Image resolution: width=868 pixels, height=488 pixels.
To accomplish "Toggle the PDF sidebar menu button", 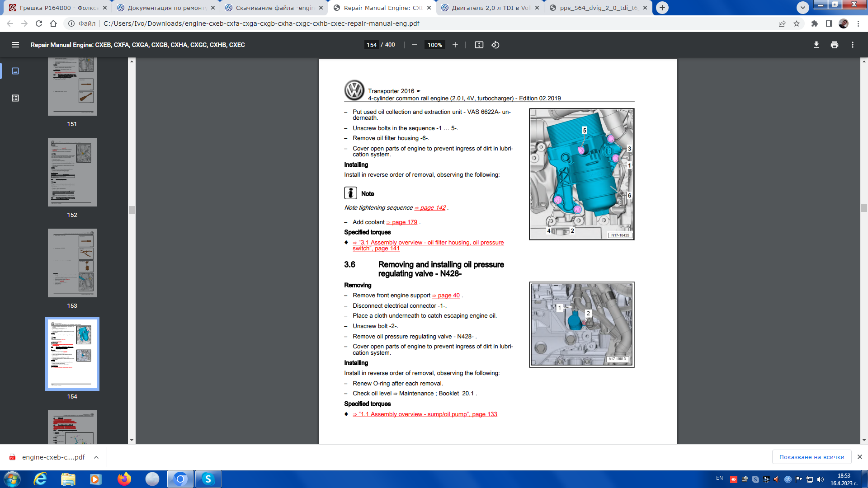I will point(15,45).
